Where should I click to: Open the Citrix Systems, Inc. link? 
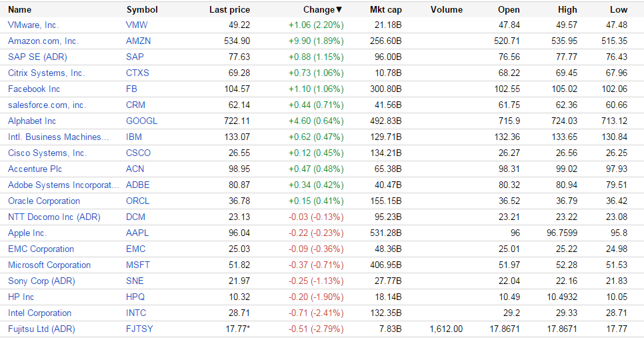[46, 73]
